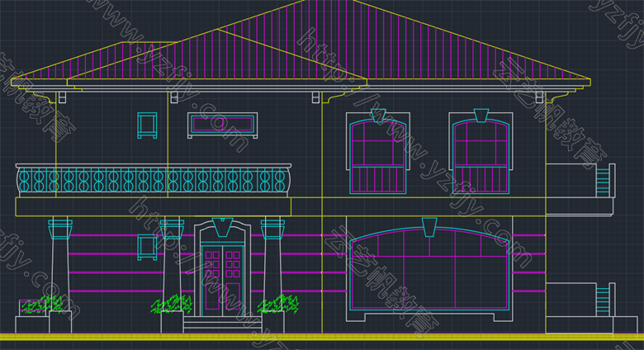Select the entrance steps below front door
The height and width of the screenshot is (350, 644).
tap(223, 324)
